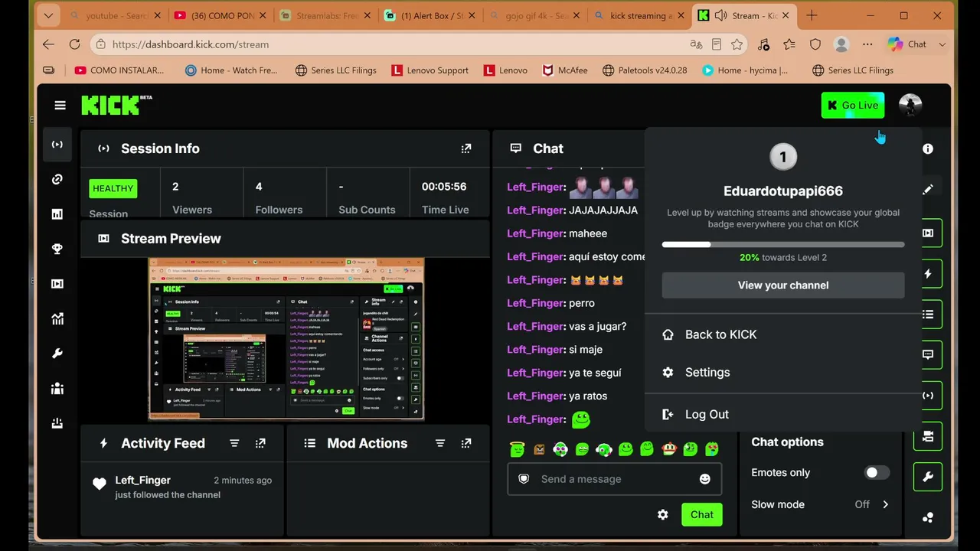Click the Go Live button
980x551 pixels.
[853, 106]
